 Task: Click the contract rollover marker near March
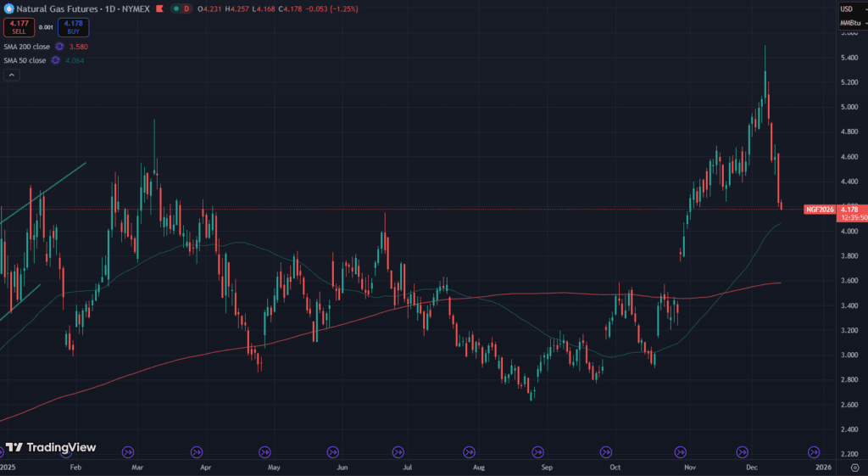click(129, 452)
